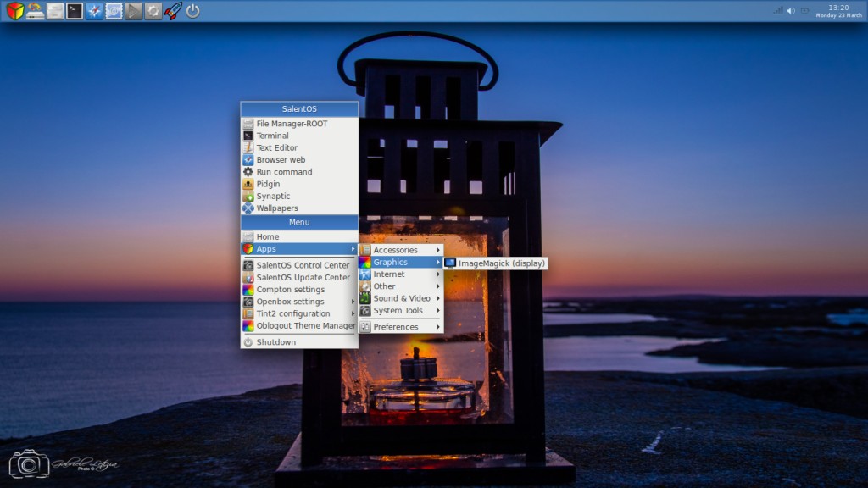Open SalentOS Control Center menu entry

click(303, 265)
